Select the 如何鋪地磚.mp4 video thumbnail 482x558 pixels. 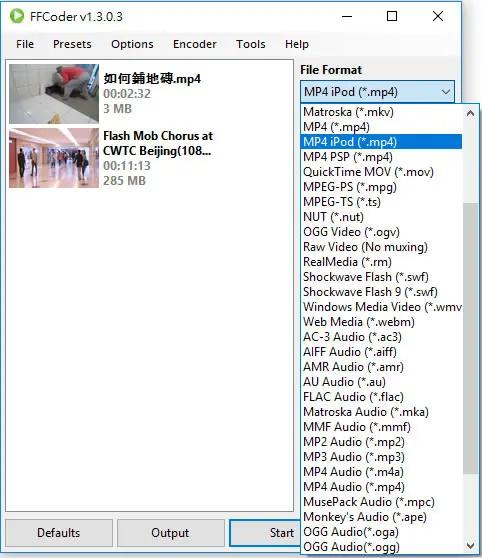click(x=54, y=94)
